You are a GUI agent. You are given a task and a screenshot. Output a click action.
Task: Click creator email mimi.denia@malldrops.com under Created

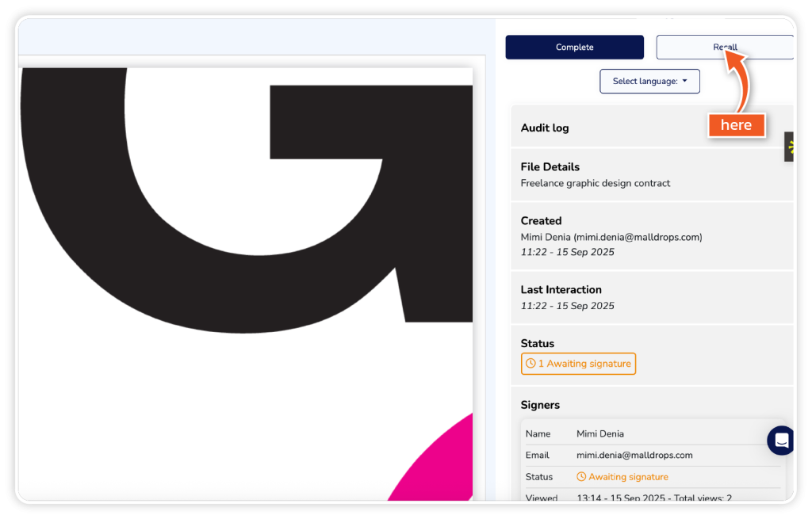coord(638,237)
